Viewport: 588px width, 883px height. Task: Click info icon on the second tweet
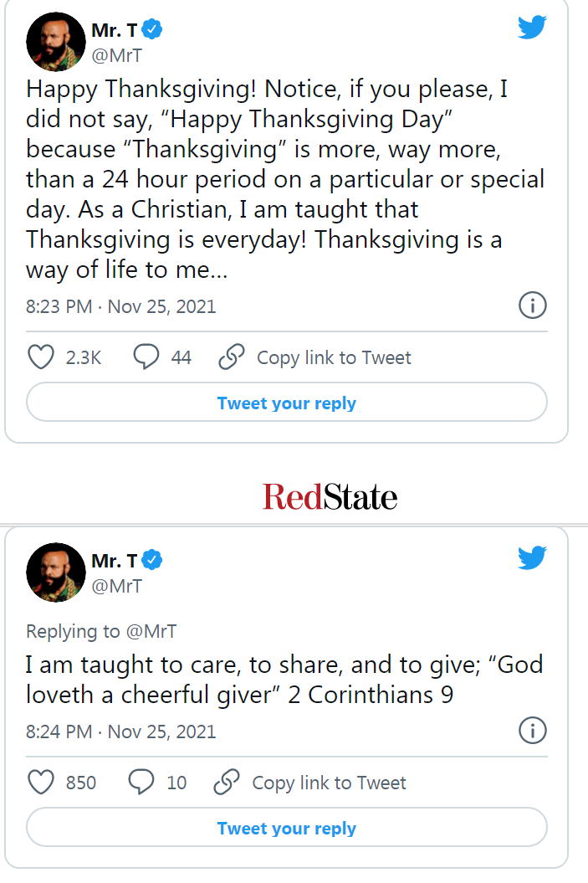click(533, 731)
